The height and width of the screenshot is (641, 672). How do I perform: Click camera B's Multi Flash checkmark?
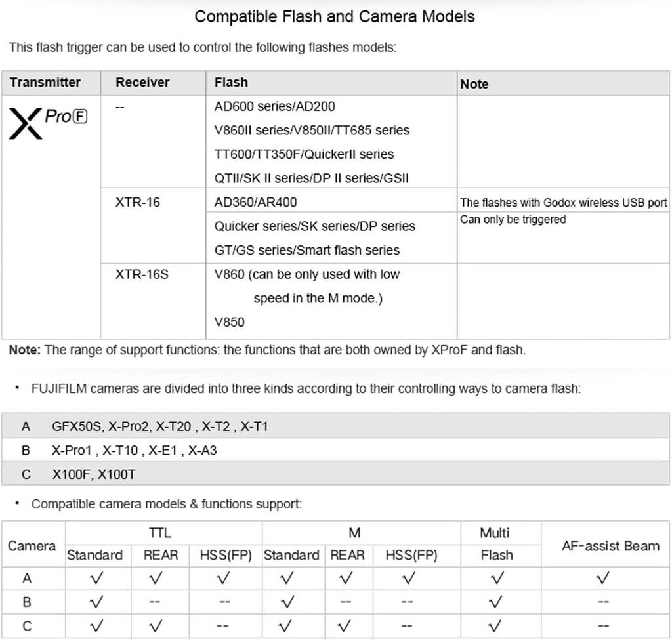click(496, 602)
